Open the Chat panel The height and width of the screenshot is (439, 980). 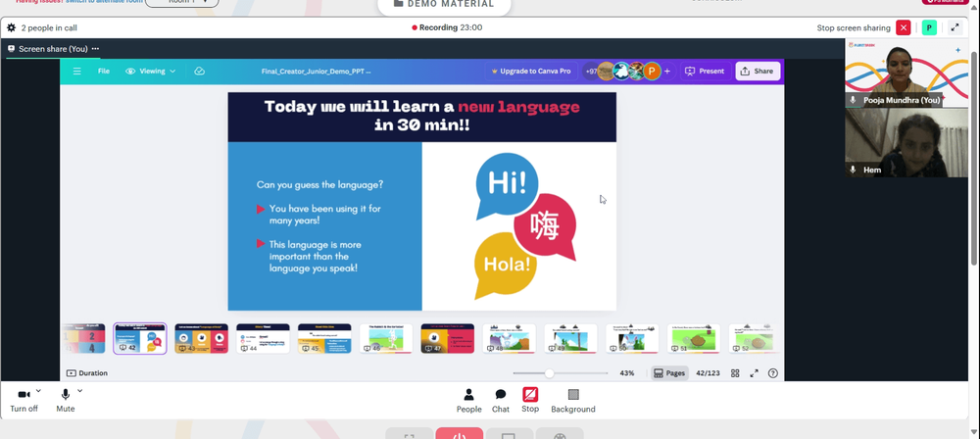pyautogui.click(x=501, y=401)
